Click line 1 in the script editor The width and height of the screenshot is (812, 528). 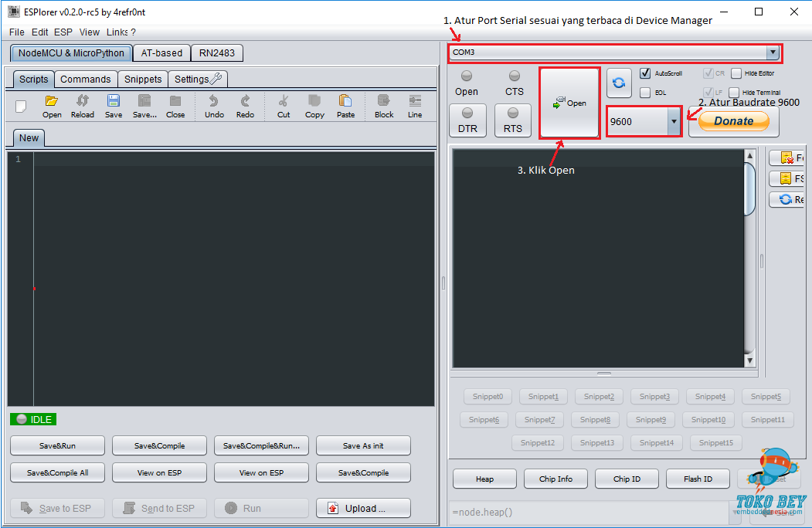tap(234, 159)
